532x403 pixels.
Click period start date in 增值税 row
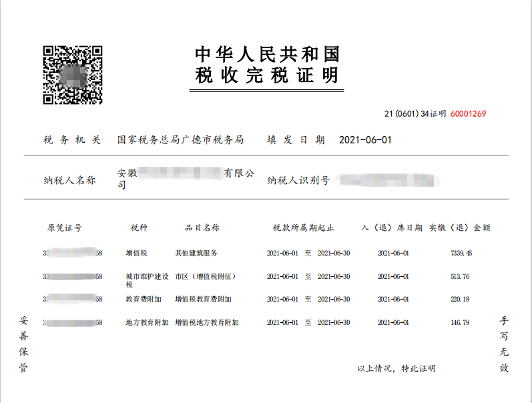point(282,253)
